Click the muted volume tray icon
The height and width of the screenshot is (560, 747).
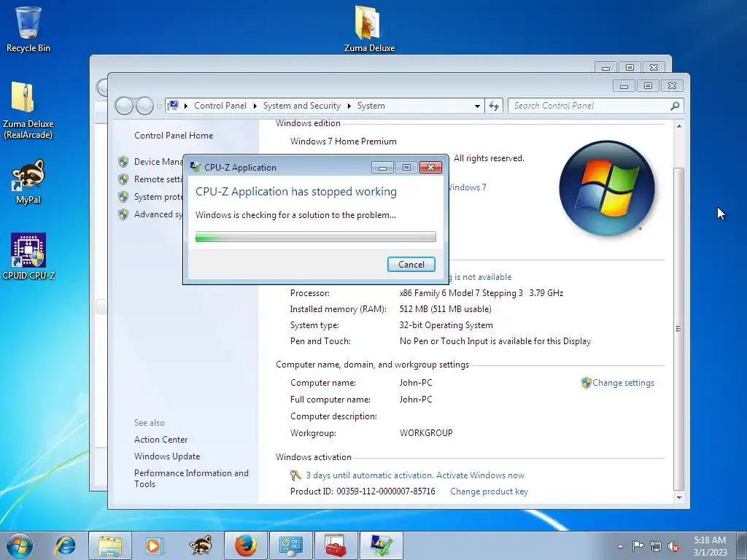pyautogui.click(x=673, y=546)
